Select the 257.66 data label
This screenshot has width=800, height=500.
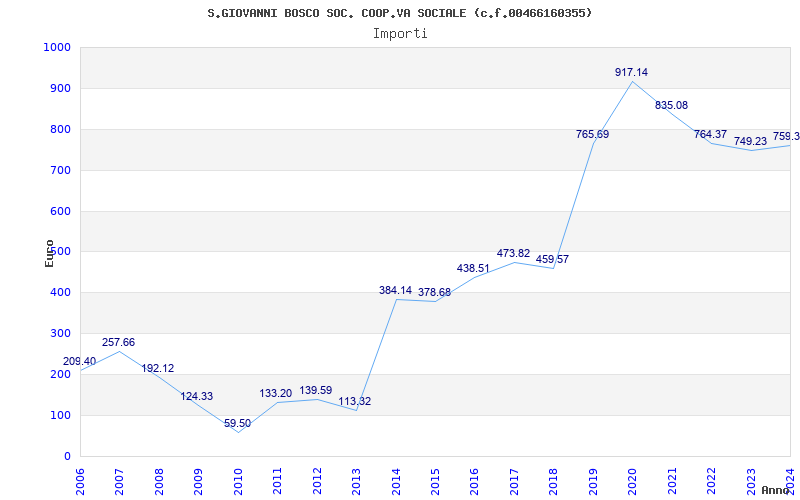coord(118,342)
